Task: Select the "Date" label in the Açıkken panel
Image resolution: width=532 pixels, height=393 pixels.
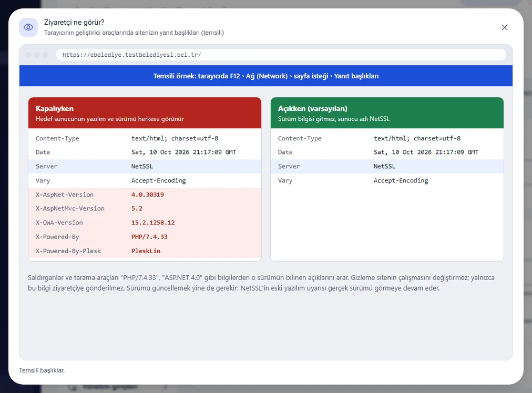Action: (285, 152)
